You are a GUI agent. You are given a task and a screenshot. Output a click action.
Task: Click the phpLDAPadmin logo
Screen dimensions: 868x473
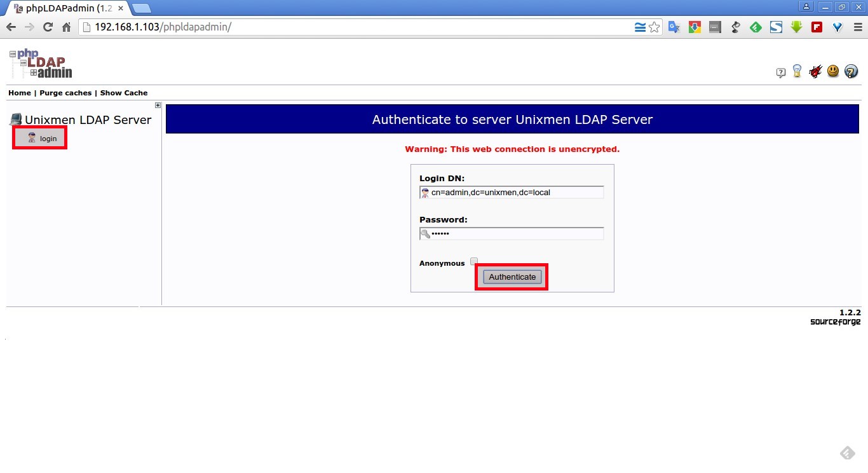pos(41,63)
